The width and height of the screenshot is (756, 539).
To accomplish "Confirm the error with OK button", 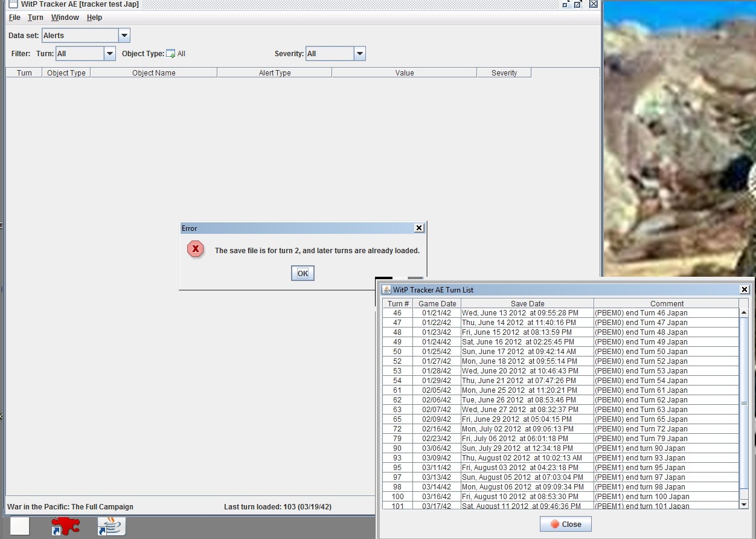I will tap(303, 273).
